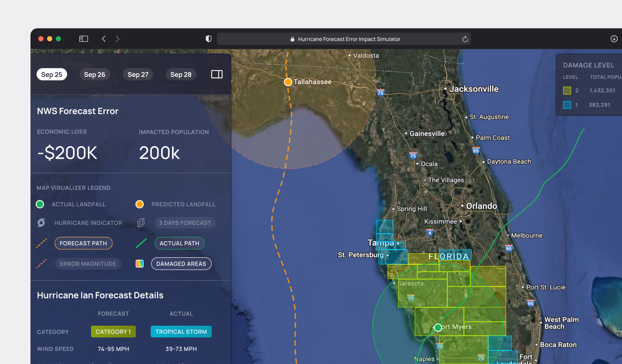
Task: Click the lock icon in address bar
Action: (292, 39)
